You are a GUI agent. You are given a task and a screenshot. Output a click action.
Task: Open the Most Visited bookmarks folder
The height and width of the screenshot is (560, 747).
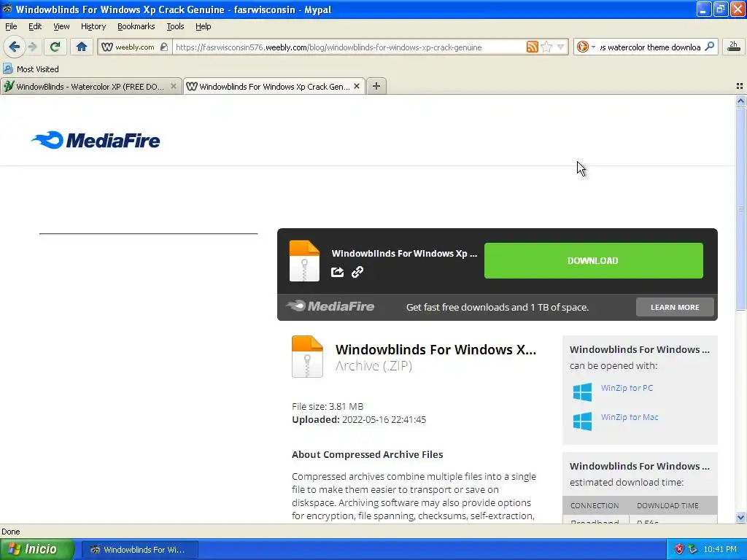click(x=31, y=69)
